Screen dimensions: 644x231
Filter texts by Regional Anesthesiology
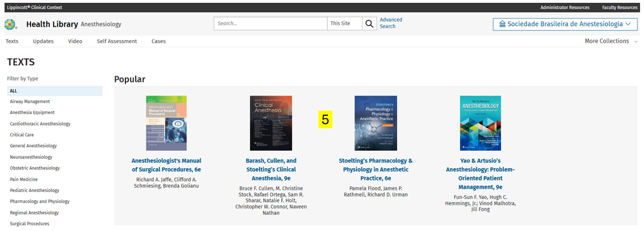(34, 213)
